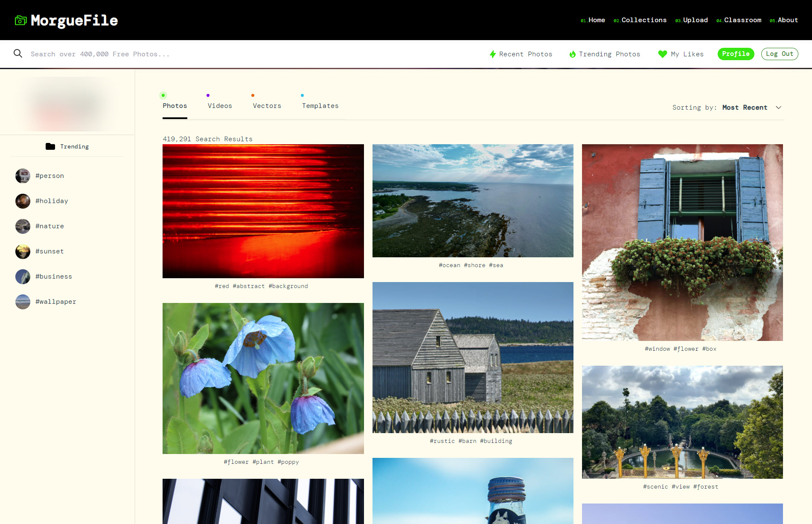
Task: Open the About nav item
Action: (x=784, y=20)
